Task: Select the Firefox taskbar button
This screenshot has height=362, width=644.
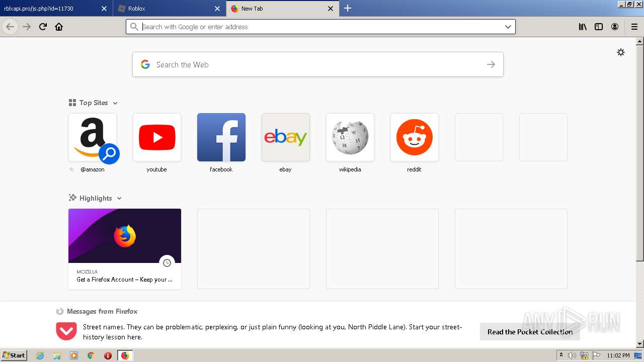Action: tap(125, 355)
